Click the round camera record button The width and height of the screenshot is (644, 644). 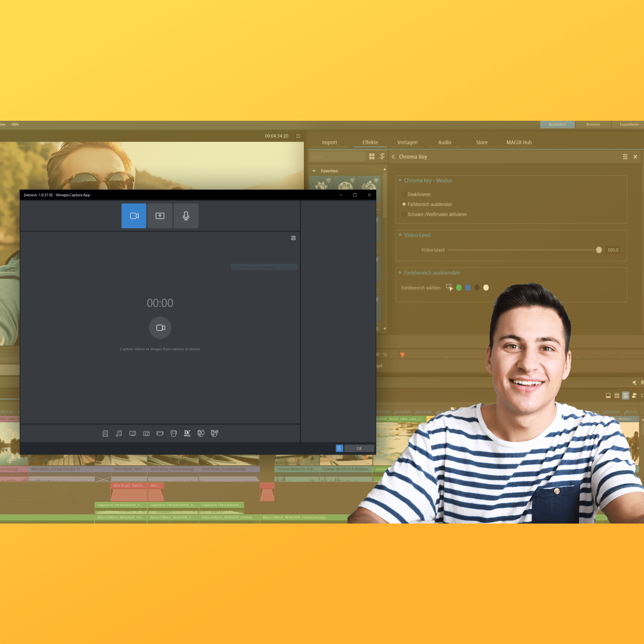160,328
